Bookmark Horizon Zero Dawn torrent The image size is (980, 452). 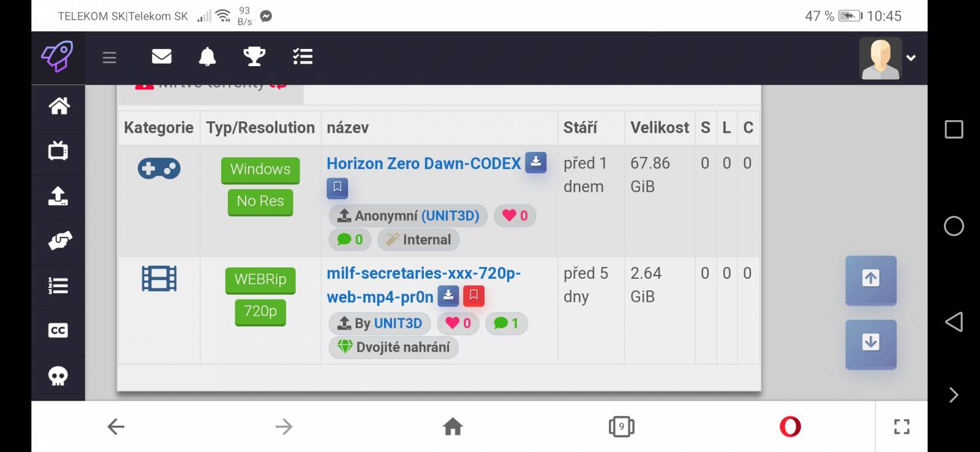tap(337, 187)
